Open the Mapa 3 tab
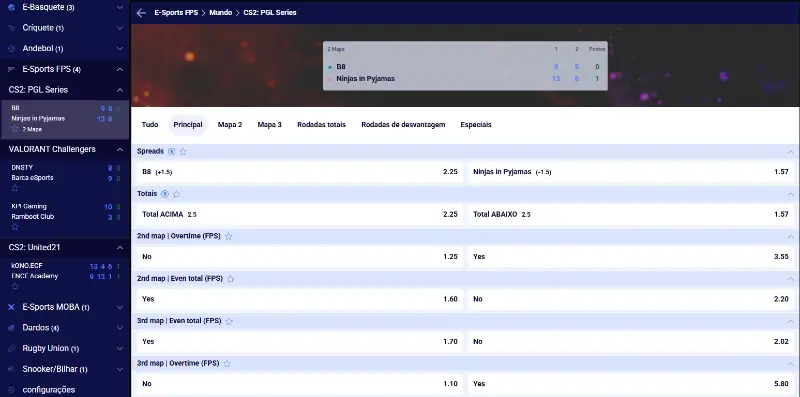Viewport: 800px width, 397px height. tap(269, 125)
